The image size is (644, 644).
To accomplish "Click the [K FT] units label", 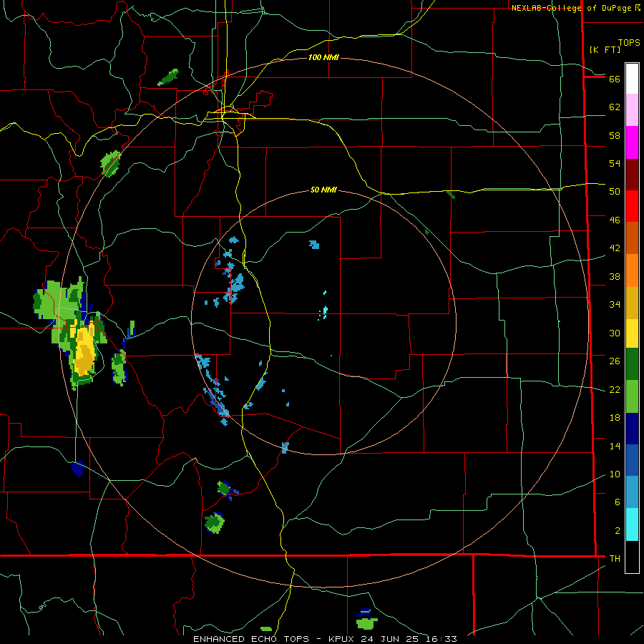I will [605, 49].
